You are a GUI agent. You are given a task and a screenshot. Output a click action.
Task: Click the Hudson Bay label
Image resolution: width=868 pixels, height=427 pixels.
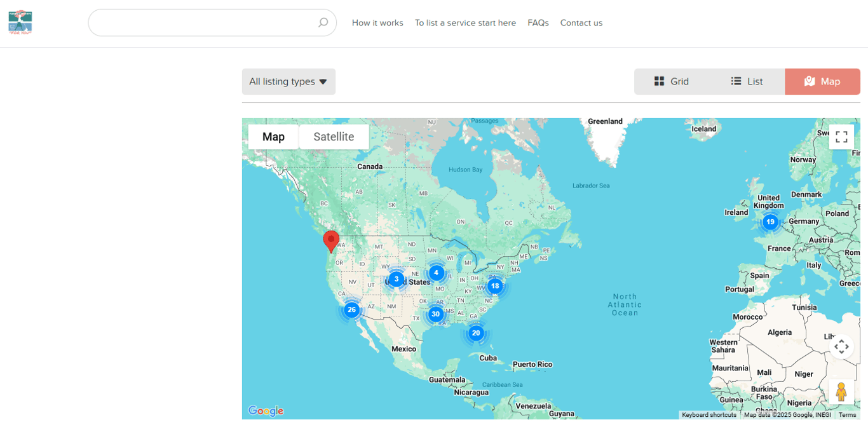click(x=466, y=170)
